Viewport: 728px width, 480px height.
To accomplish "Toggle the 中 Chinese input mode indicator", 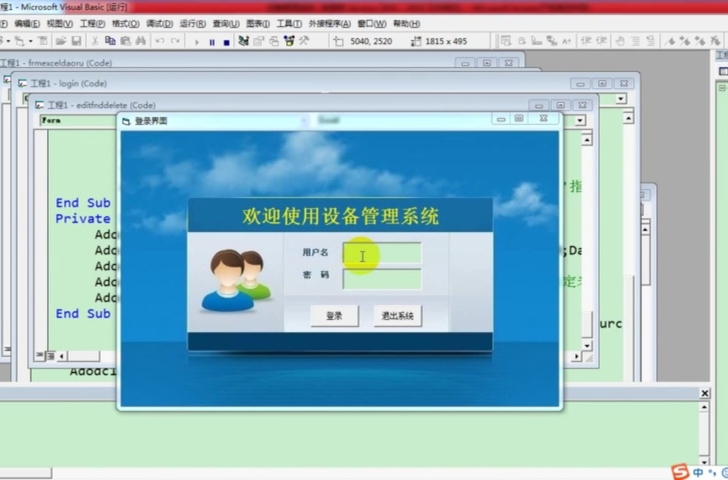I will pyautogui.click(x=698, y=473).
